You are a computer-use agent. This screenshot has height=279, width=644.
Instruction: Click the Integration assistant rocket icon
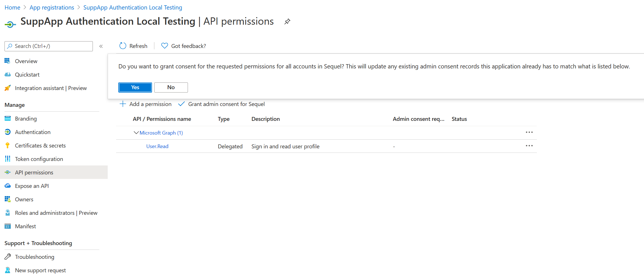coord(8,88)
